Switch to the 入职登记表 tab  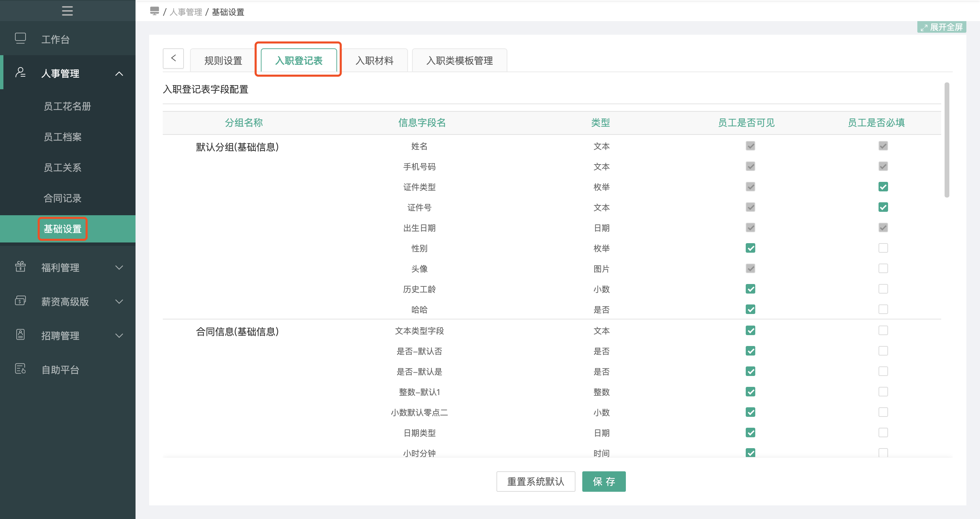click(x=299, y=61)
